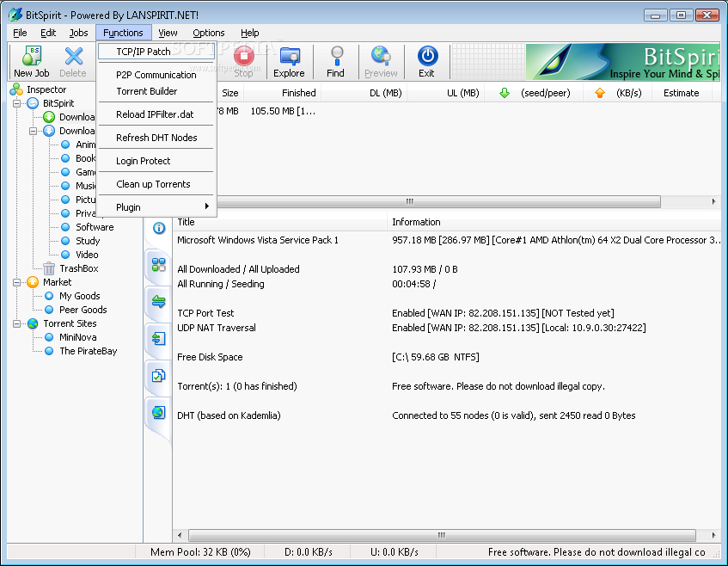Select the green transfer arrows side icon
Screen dimensions: 728x566
(159, 302)
